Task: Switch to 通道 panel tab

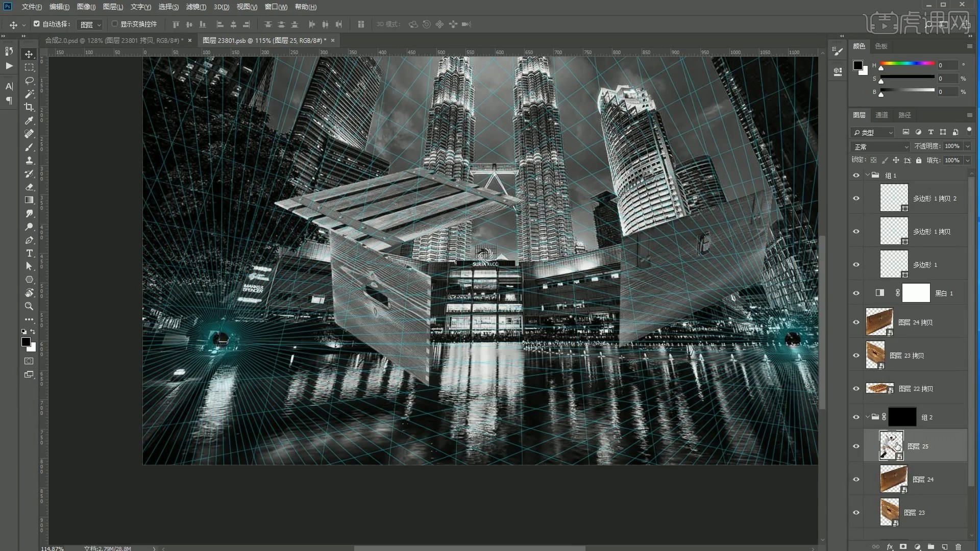Action: (x=881, y=115)
